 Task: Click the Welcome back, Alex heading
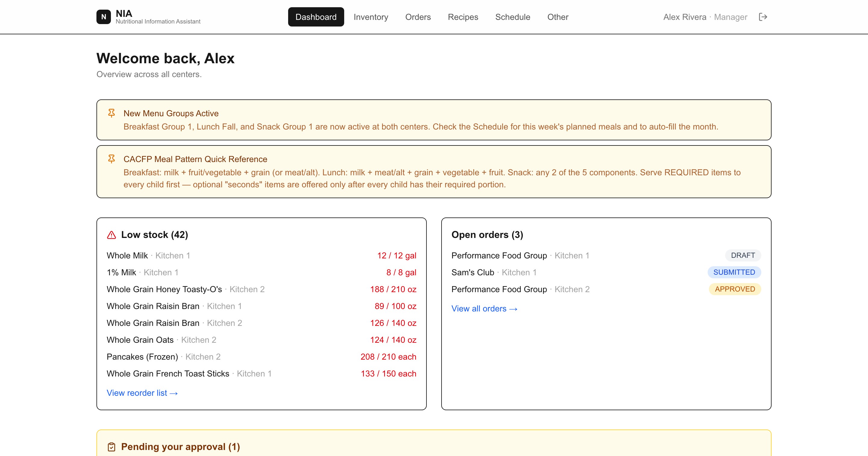point(165,58)
